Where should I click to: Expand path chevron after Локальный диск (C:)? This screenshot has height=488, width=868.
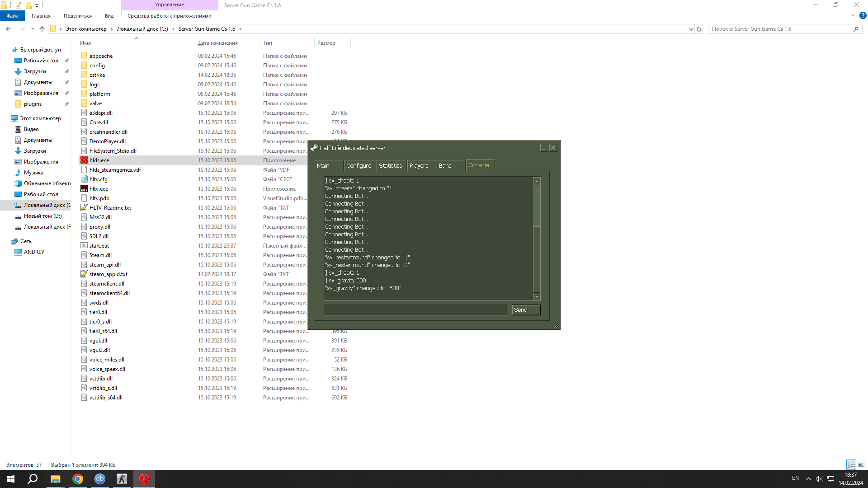tap(173, 29)
